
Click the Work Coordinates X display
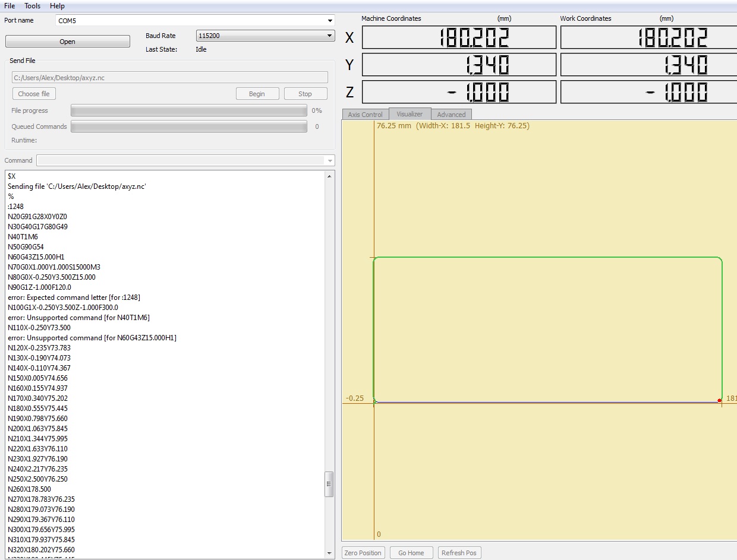(648, 37)
